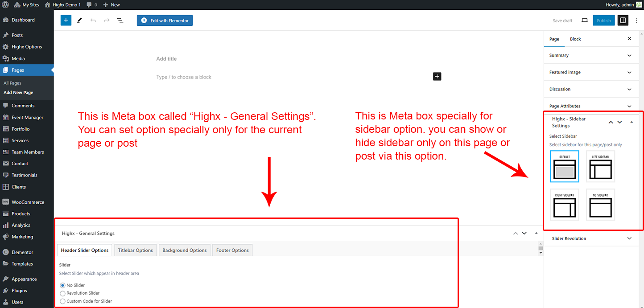
Task: Choose the Revolution Slider radio button
Action: click(x=62, y=293)
